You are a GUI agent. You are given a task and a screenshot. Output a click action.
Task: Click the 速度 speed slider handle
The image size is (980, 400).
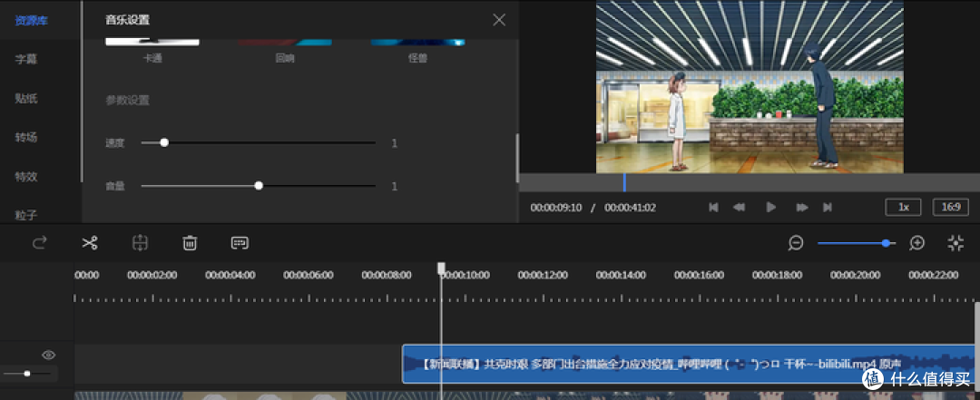164,142
